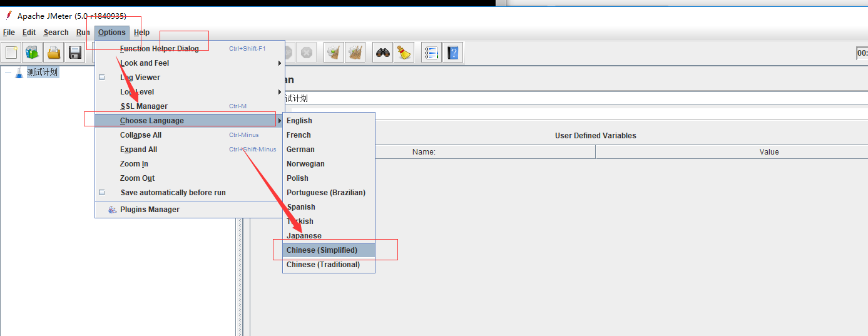The image size is (868, 336).
Task: Click the New test plan toolbar icon
Action: [11, 53]
